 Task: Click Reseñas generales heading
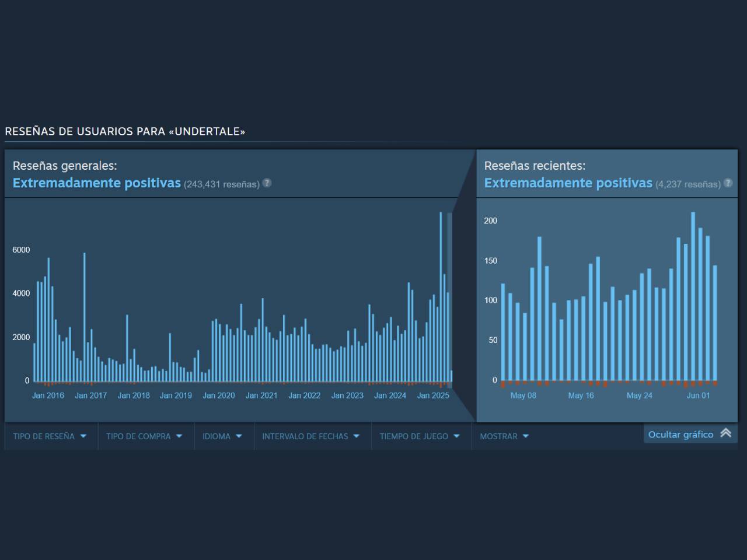65,166
